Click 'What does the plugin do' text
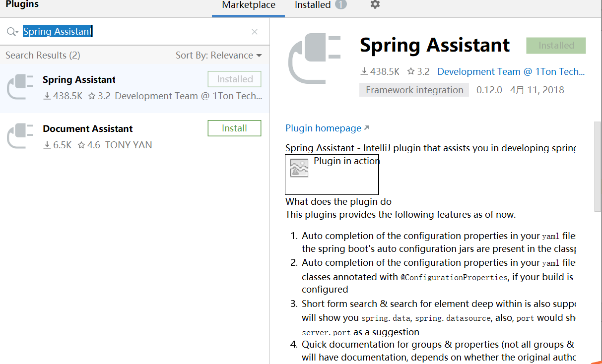The height and width of the screenshot is (364, 602). coord(338,201)
